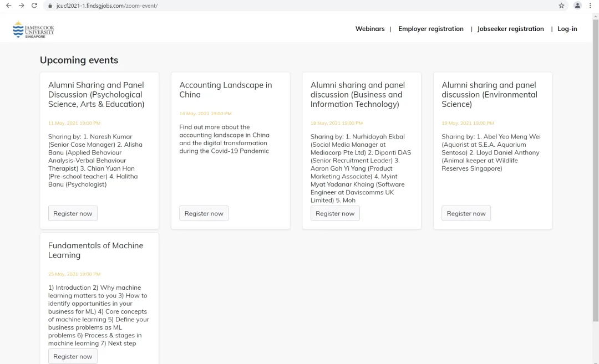This screenshot has height=364, width=599.
Task: Open Chrome three-dot menu
Action: (x=590, y=6)
